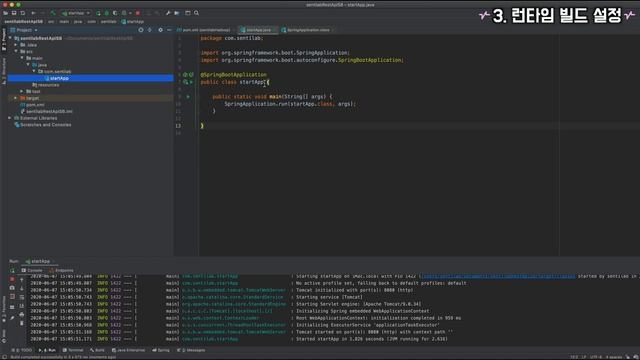This screenshot has width=640, height=360.
Task: Select sentilabRestApiSB.iml file in tree
Action: click(x=47, y=111)
